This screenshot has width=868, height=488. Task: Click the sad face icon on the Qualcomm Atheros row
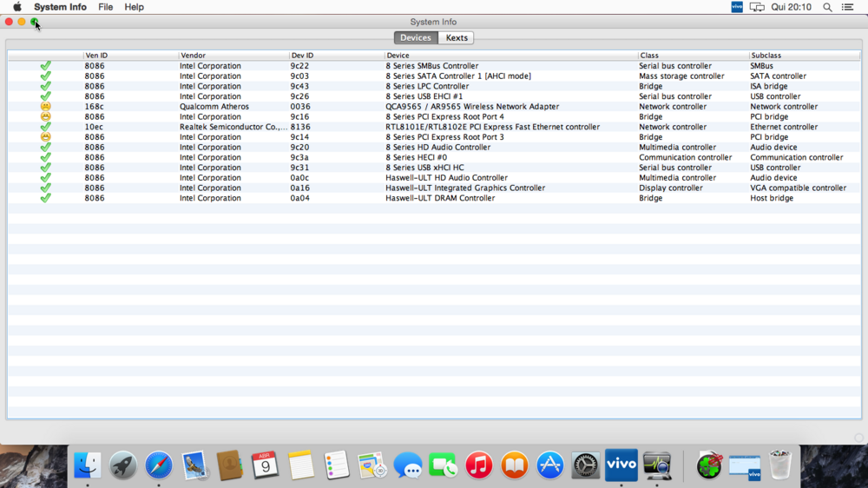[x=45, y=107]
